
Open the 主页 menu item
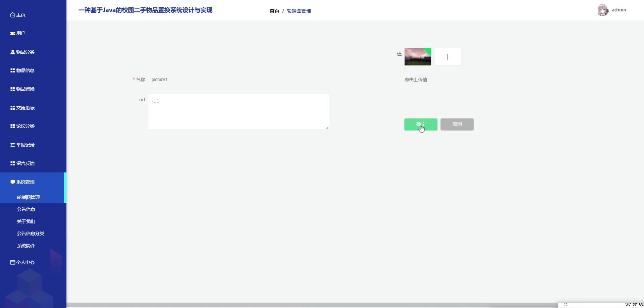tap(33, 15)
